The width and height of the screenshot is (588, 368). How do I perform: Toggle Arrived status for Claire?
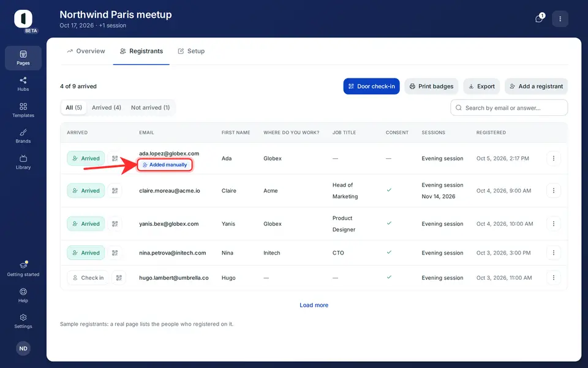[86, 191]
